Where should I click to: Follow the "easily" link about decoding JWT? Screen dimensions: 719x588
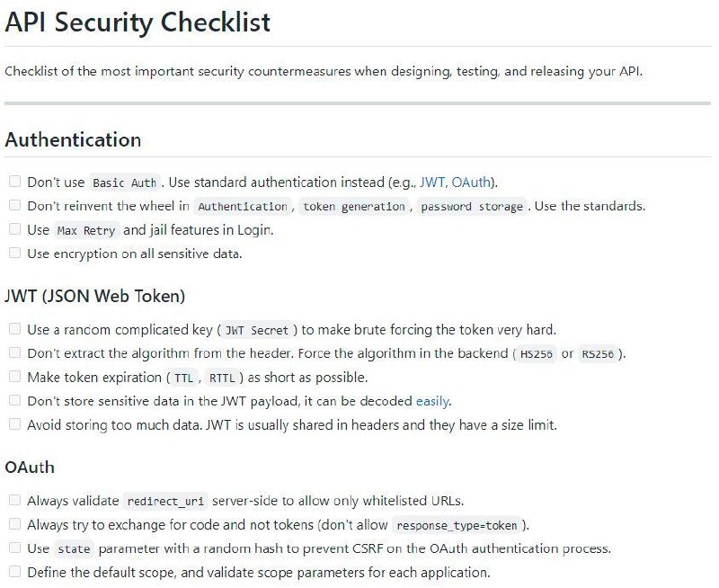[432, 401]
